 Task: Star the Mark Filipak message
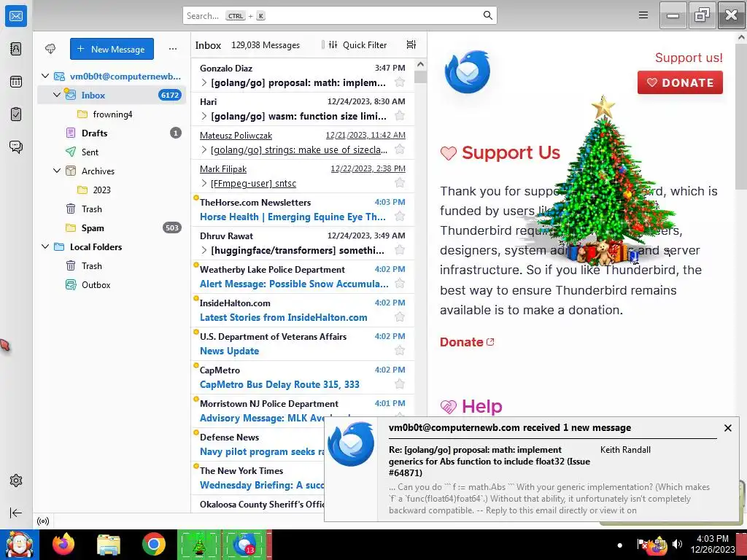pyautogui.click(x=400, y=183)
